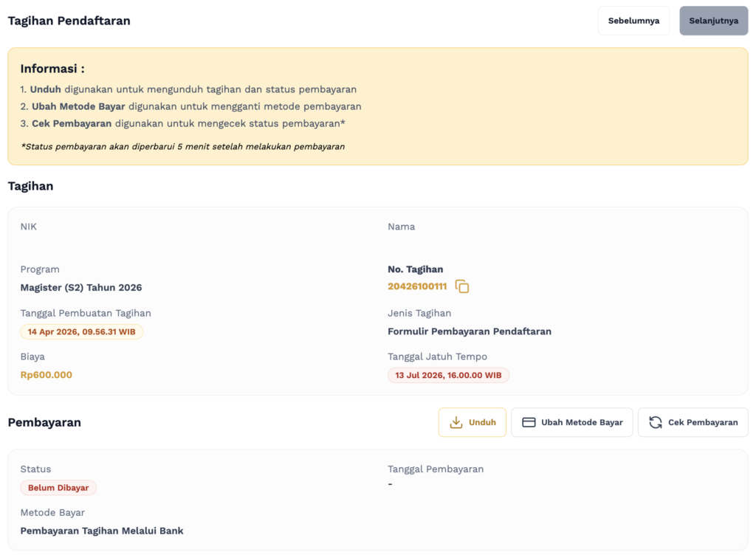The width and height of the screenshot is (756, 558).
Task: Click the Pembayaran section heading
Action: click(x=44, y=422)
